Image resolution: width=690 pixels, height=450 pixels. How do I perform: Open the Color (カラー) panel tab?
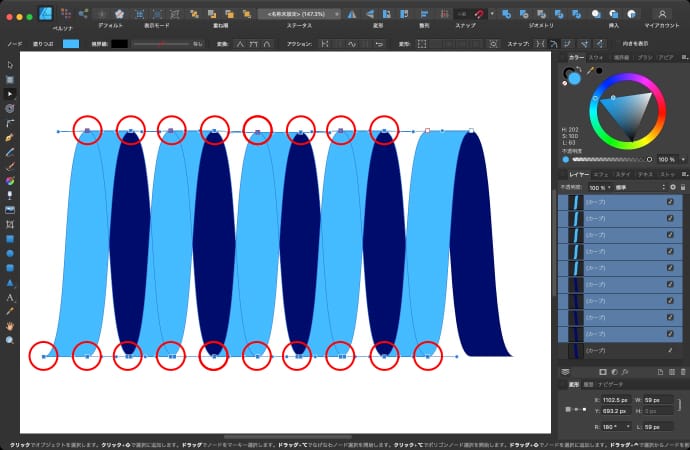pyautogui.click(x=575, y=58)
